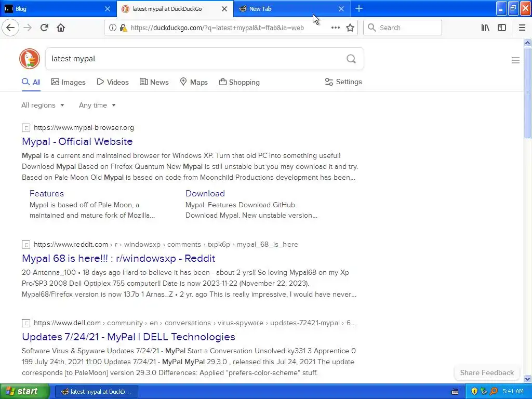This screenshot has height=399, width=532.
Task: Select latest mypal taskbar window button
Action: coord(96,392)
